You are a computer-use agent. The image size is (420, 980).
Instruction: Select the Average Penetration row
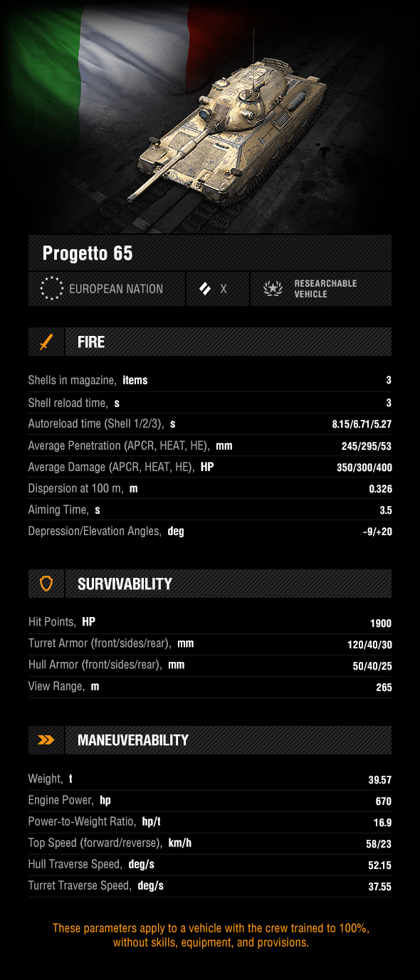click(x=210, y=446)
